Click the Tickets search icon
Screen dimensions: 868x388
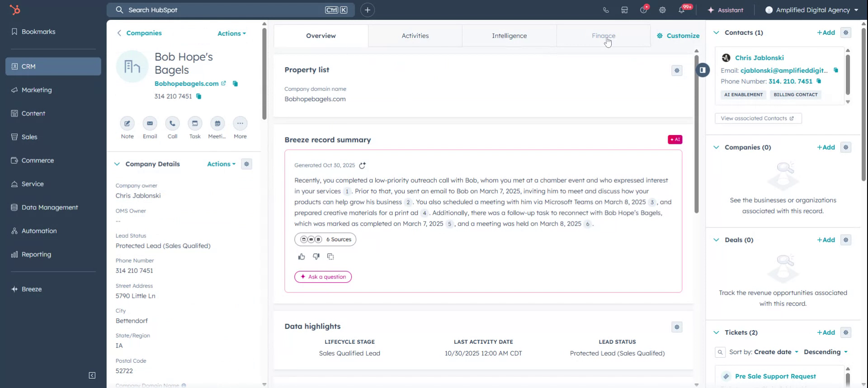(720, 352)
